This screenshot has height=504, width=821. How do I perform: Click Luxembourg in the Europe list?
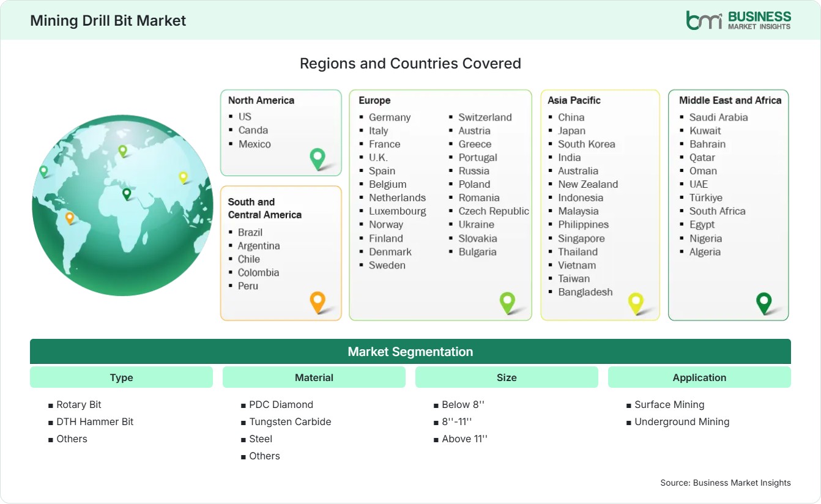398,211
